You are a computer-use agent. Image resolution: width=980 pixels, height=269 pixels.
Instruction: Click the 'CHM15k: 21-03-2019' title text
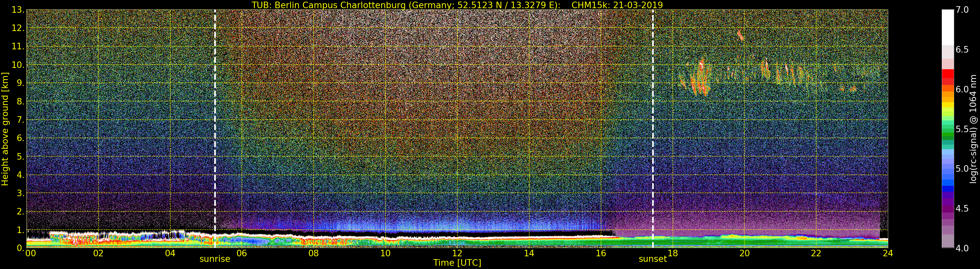tap(617, 5)
